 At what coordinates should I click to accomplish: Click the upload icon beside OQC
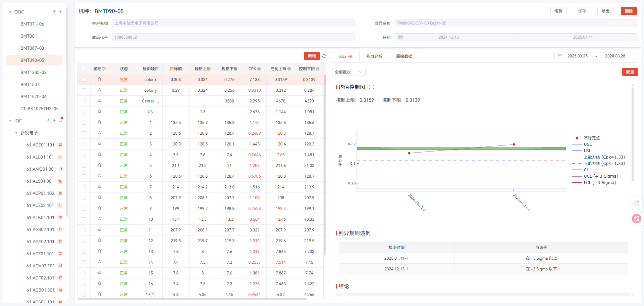[54, 12]
